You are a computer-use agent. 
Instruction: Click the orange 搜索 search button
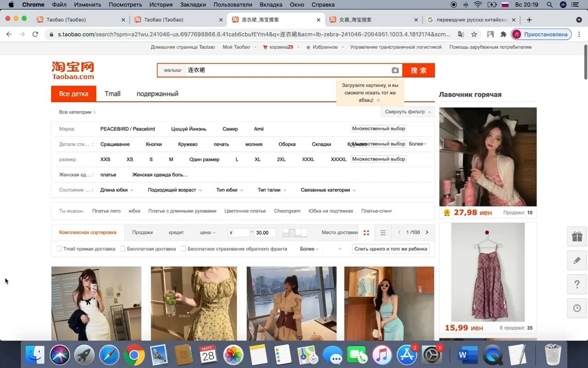(418, 70)
